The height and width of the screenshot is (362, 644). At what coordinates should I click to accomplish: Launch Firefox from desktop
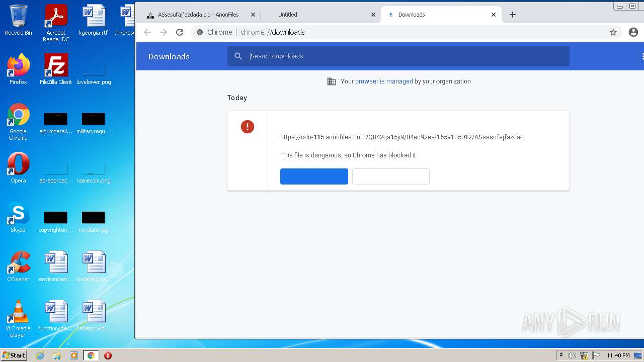pyautogui.click(x=18, y=69)
